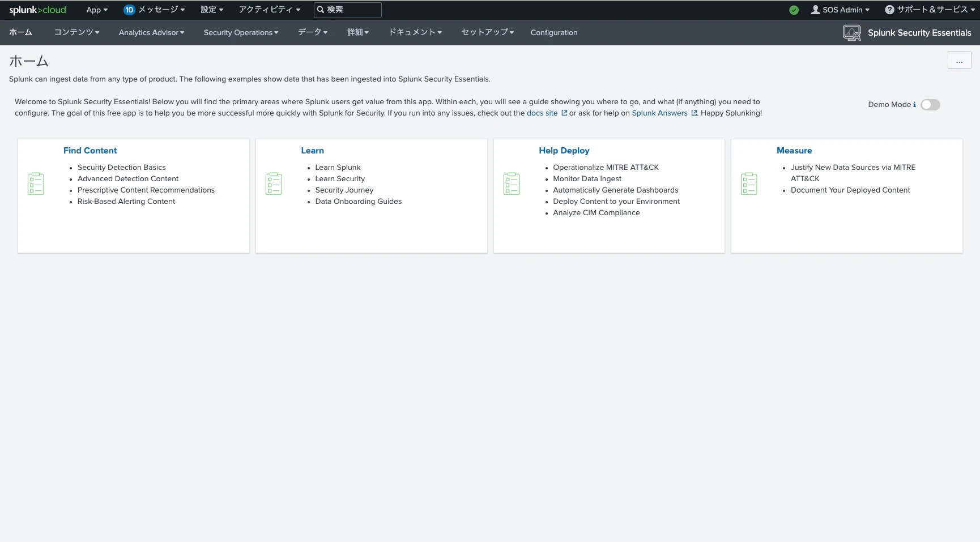Expand the SOS Admin user menu

point(840,10)
